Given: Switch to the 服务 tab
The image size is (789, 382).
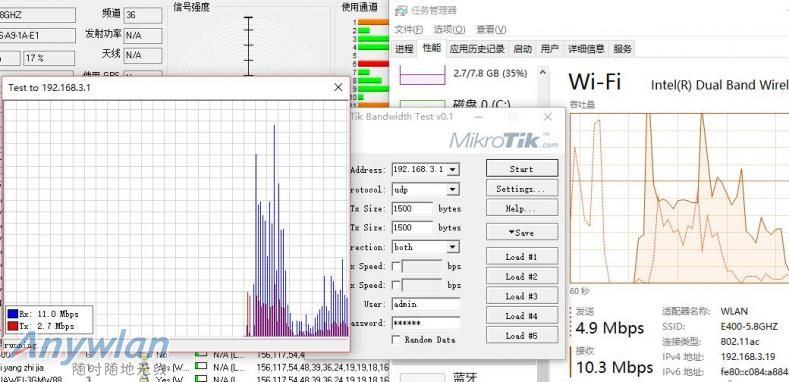Looking at the screenshot, I should pyautogui.click(x=622, y=49).
